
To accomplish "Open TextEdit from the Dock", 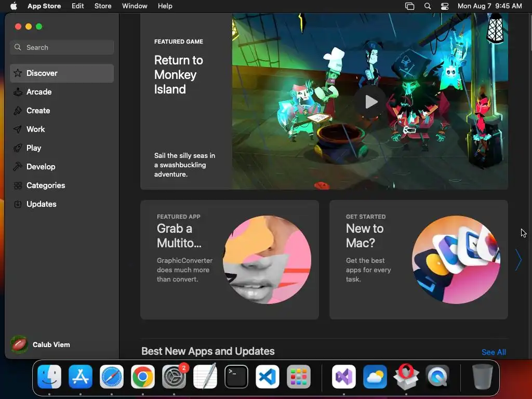I will click(205, 377).
